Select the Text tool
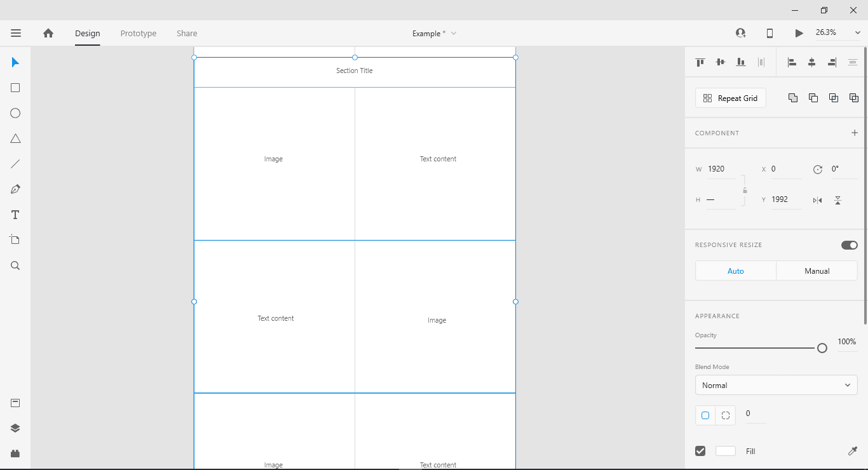The image size is (868, 470). point(15,215)
